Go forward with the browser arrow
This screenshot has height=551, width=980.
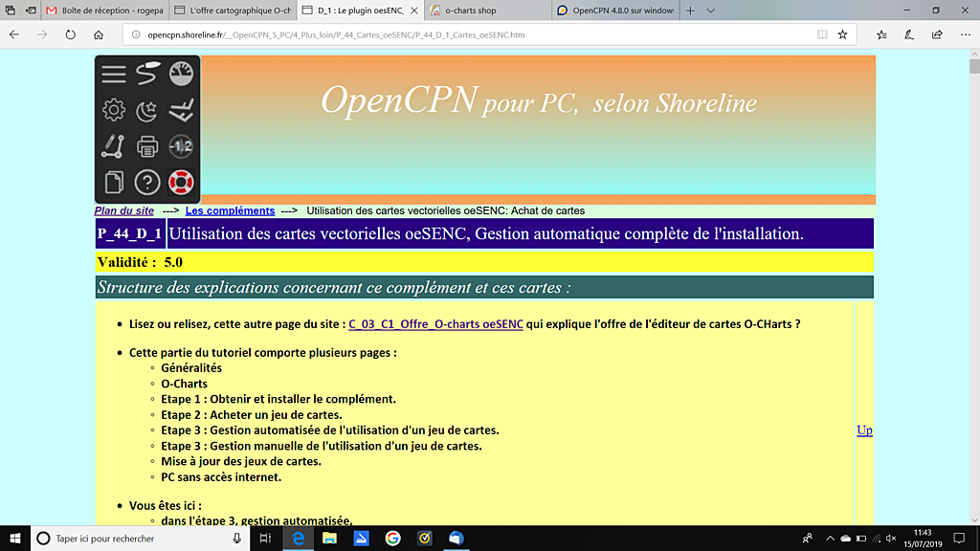pos(42,35)
